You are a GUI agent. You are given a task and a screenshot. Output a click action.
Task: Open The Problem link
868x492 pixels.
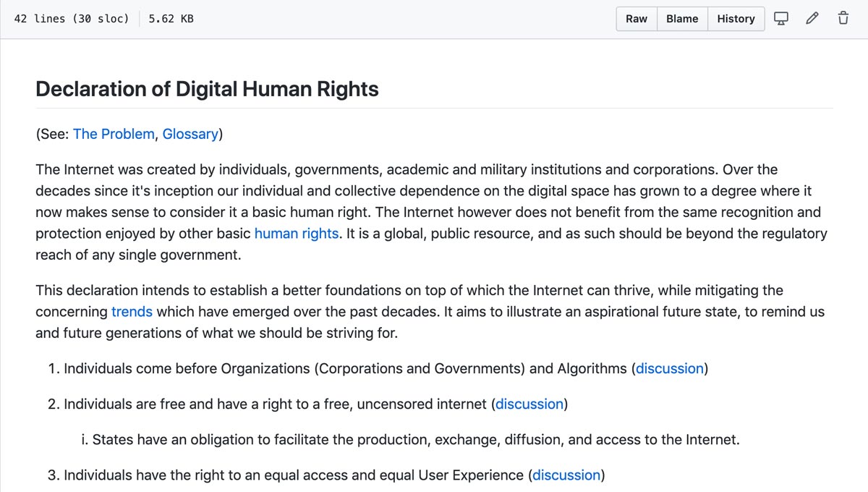coord(114,134)
